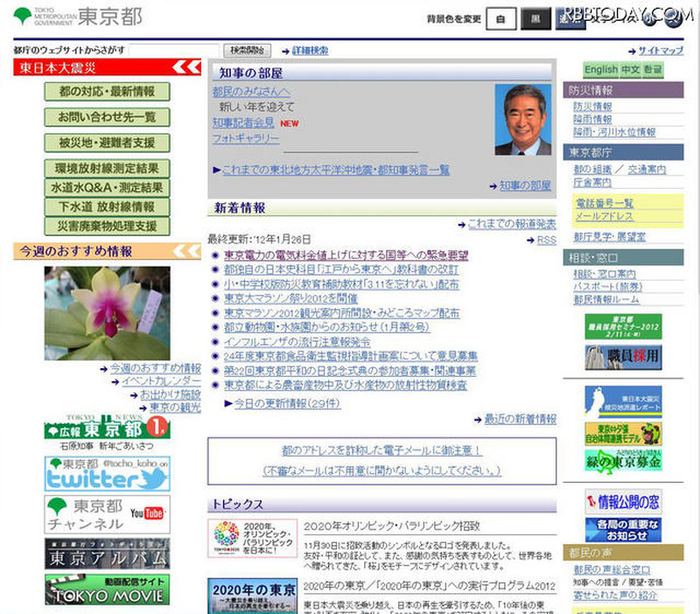Collapse the 東日本大震災 section arrows
The image size is (700, 614).
[185, 67]
